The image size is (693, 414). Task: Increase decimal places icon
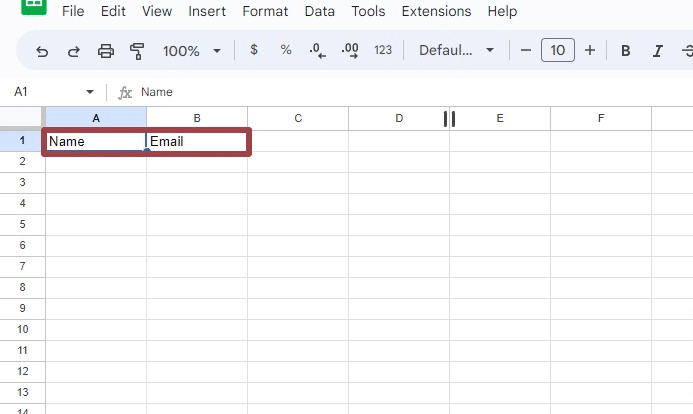(350, 50)
